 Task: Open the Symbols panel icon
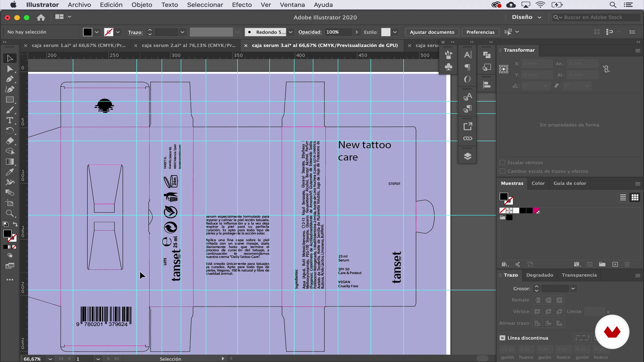click(x=448, y=67)
